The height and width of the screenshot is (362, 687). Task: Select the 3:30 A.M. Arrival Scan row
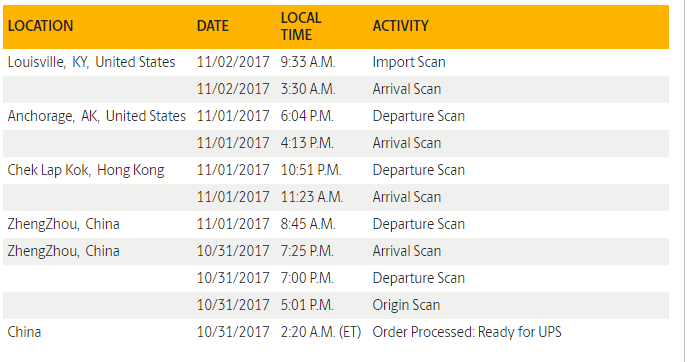(x=336, y=89)
